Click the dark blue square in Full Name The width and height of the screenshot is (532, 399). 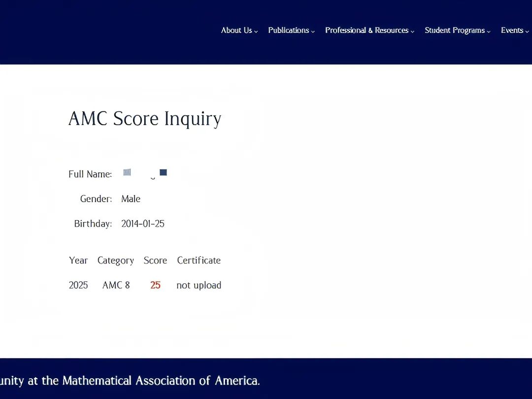tap(164, 172)
